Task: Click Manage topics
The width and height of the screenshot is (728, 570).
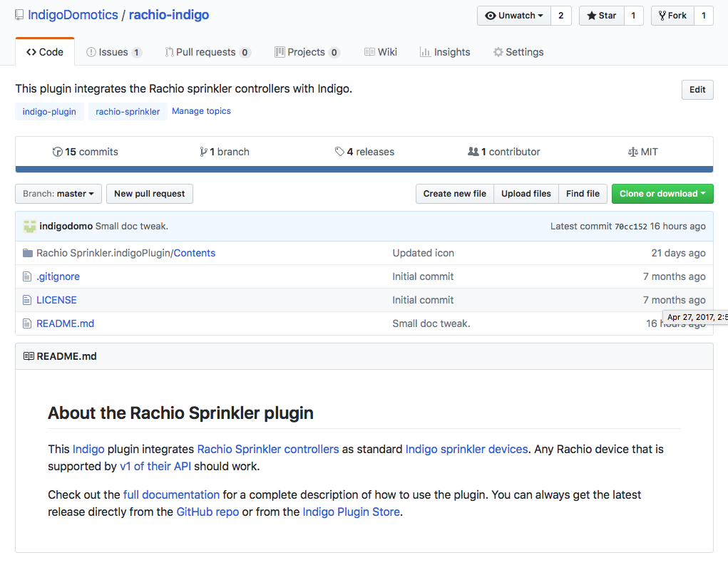Action: point(201,111)
